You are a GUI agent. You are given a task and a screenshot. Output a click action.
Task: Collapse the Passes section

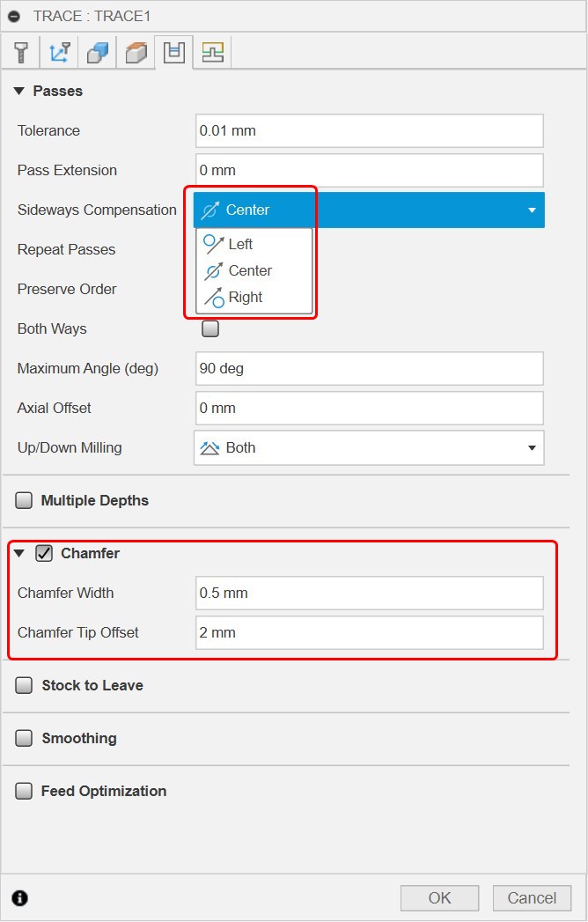coord(18,92)
